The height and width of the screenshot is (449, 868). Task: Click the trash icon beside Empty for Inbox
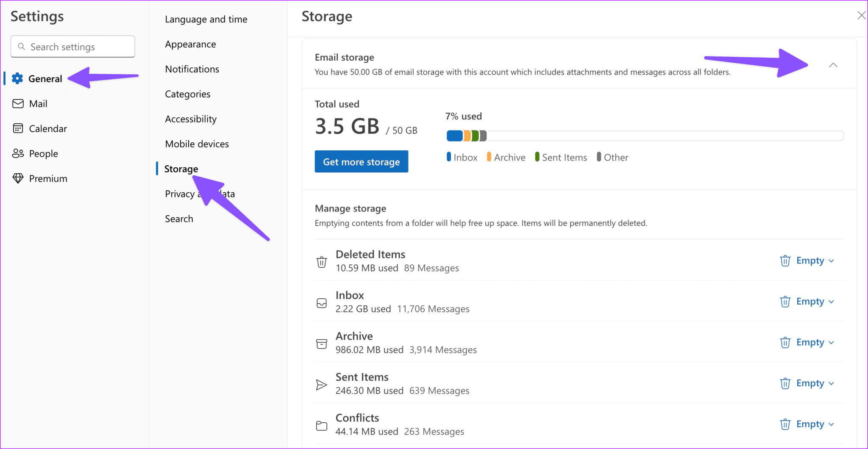click(785, 301)
